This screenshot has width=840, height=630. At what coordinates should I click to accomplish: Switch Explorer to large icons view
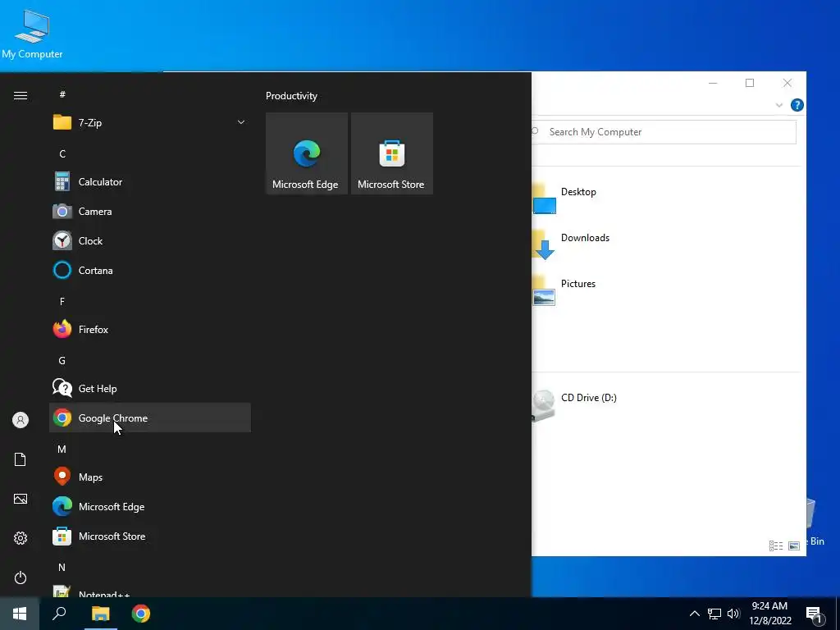(794, 546)
